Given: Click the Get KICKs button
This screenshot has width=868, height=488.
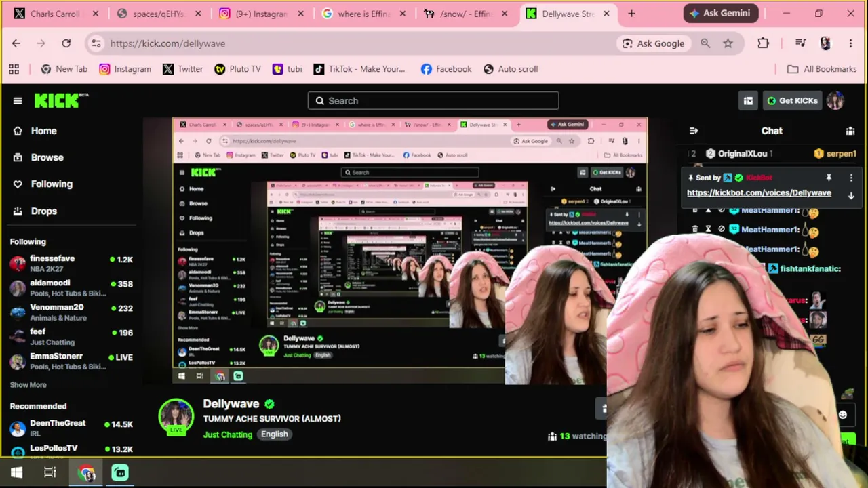Looking at the screenshot, I should [x=792, y=101].
